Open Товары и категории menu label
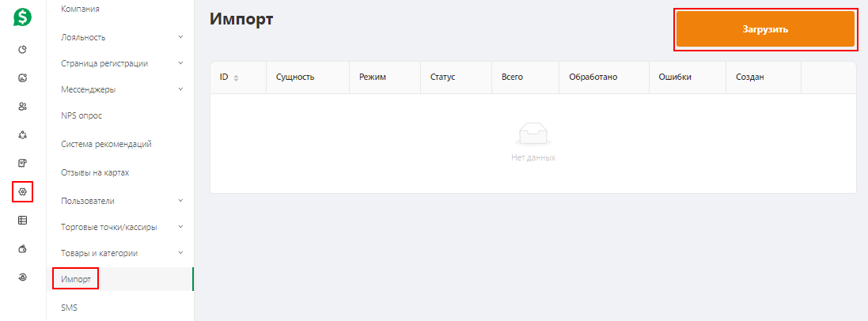 click(x=99, y=253)
